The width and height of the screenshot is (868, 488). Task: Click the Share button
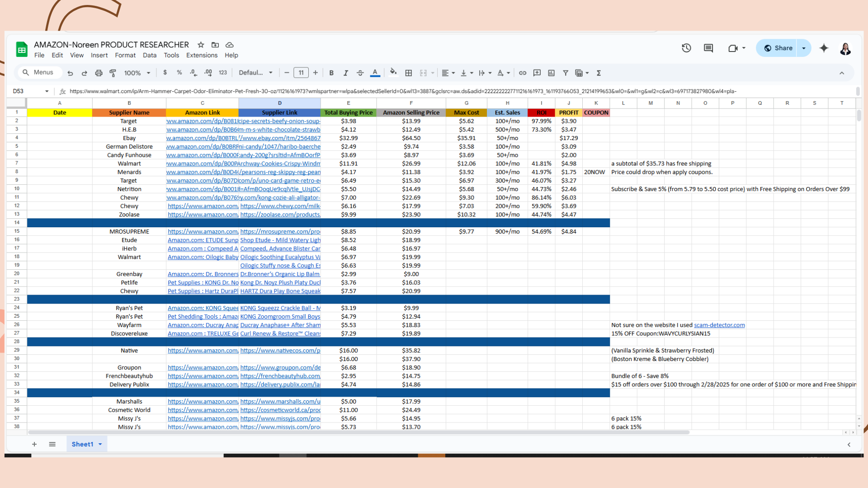(778, 48)
